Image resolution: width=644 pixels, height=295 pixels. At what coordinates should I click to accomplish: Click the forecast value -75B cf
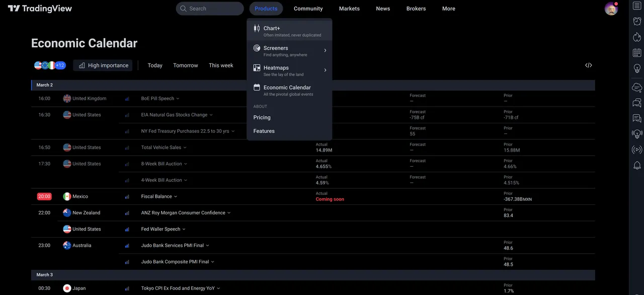pos(417,117)
